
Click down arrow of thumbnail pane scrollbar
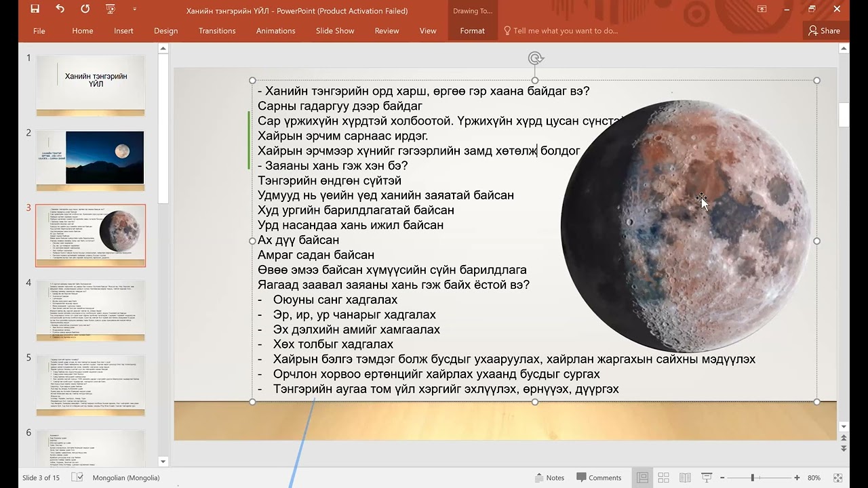163,462
